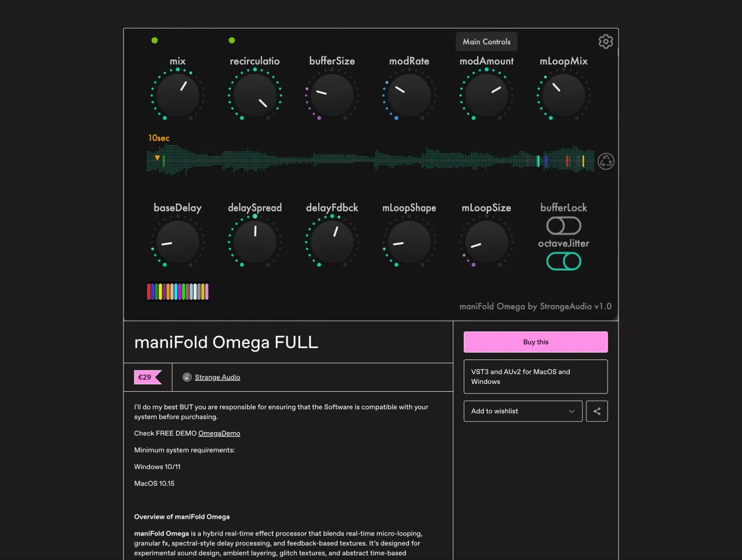The image size is (742, 560).
Task: Click the colorful bar strip below baseDelay
Action: pyautogui.click(x=177, y=291)
